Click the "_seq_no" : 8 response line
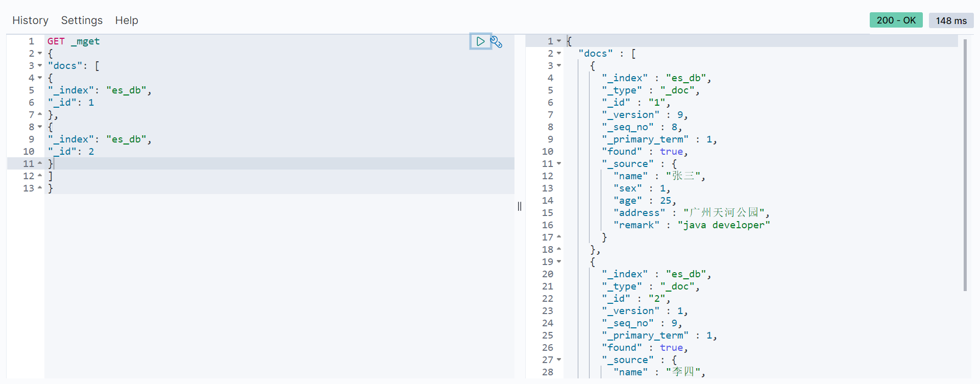Viewport: 980px width, 384px height. [x=642, y=127]
